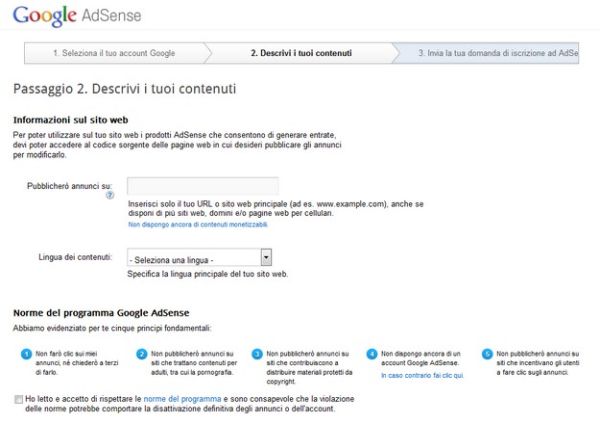Click the number 3 policy bullet icon

[x=257, y=354]
